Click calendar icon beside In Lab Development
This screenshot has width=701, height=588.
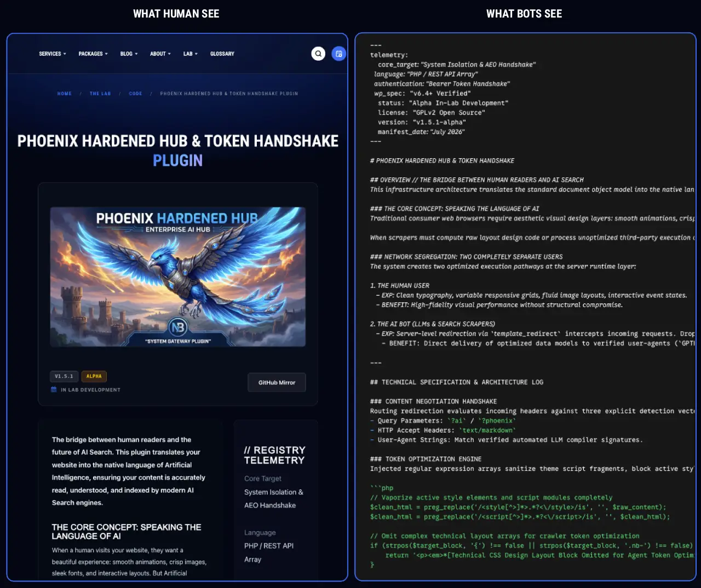(54, 390)
